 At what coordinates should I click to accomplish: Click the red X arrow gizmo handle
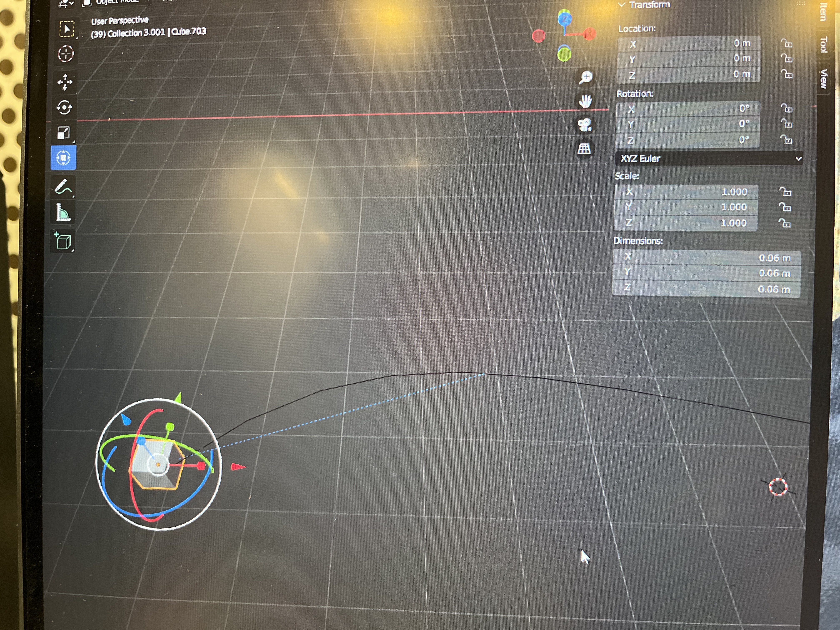point(239,467)
